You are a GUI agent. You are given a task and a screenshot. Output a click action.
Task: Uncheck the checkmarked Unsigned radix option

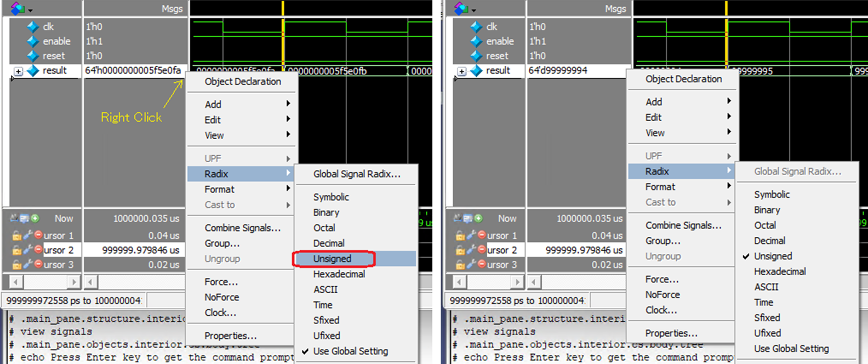[x=773, y=256]
